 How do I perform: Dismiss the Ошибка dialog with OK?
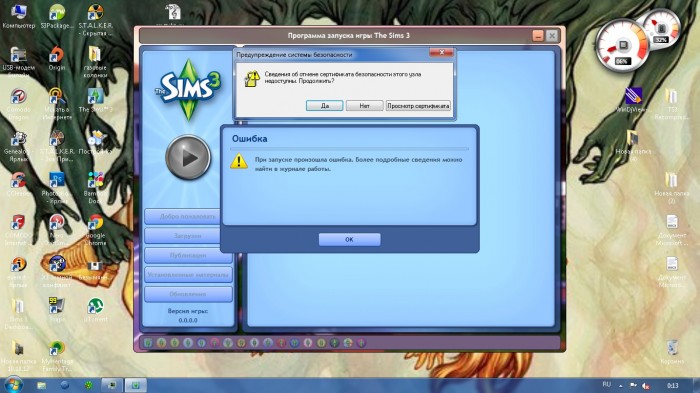coord(350,240)
